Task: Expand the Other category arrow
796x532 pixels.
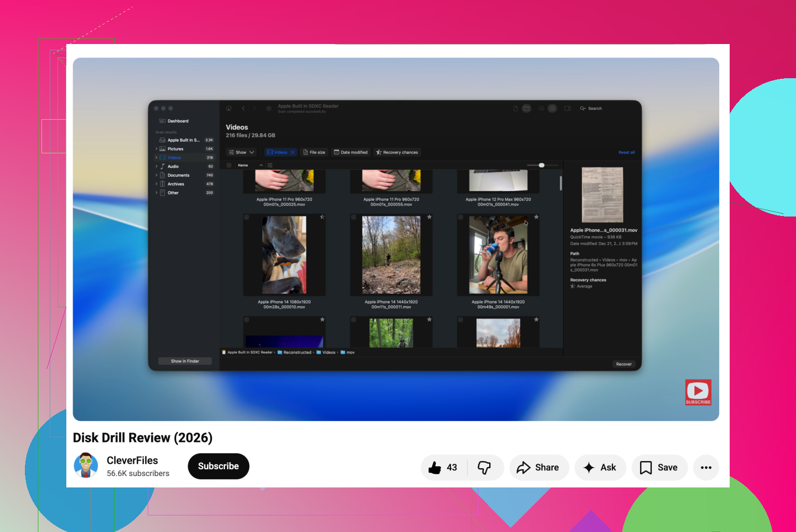Action: [157, 193]
